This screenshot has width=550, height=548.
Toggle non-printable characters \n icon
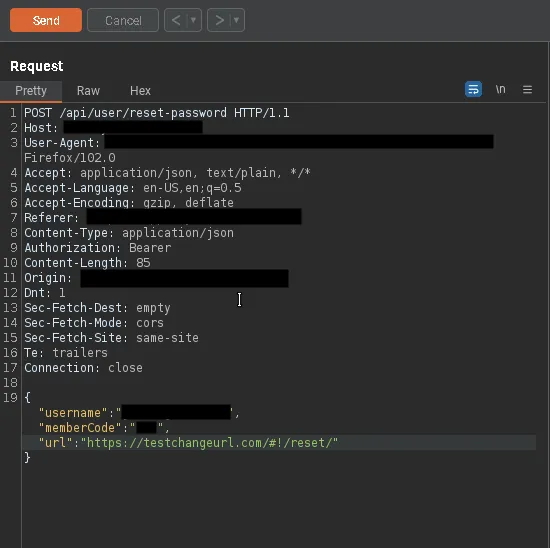pos(501,89)
